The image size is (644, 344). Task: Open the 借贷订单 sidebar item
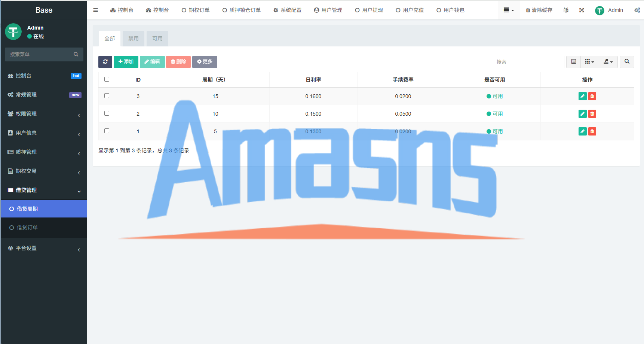pos(44,228)
